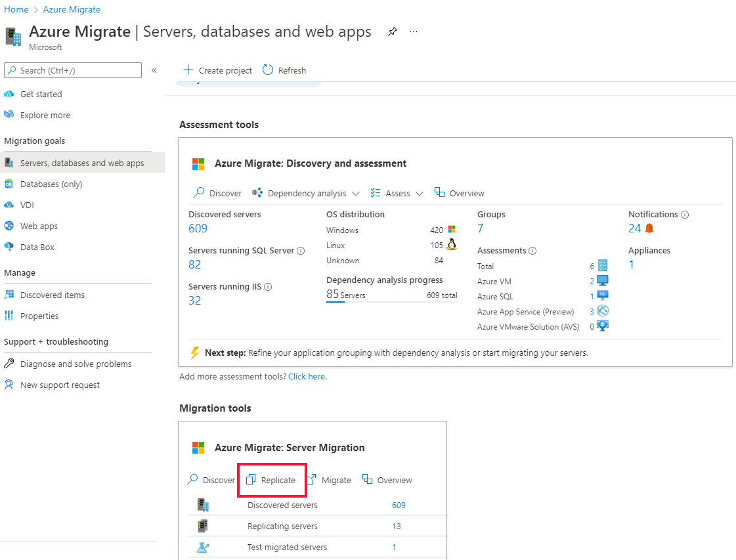Refresh the Azure Migrate page
Screen dimensions: 736x560
click(284, 70)
